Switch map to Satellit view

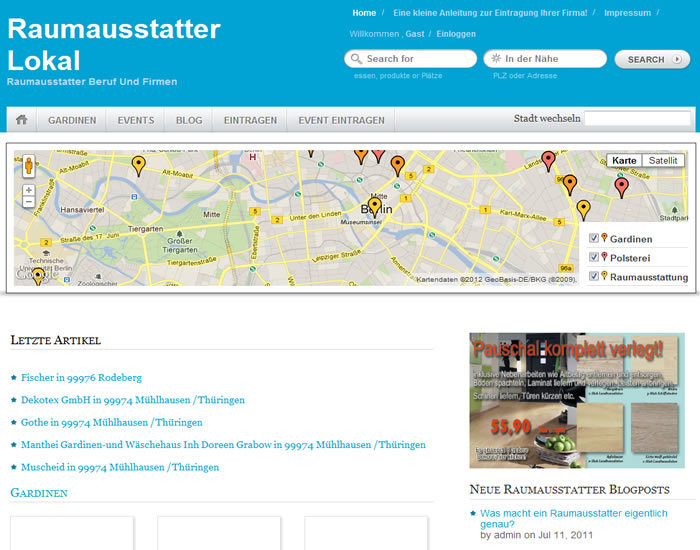click(662, 161)
